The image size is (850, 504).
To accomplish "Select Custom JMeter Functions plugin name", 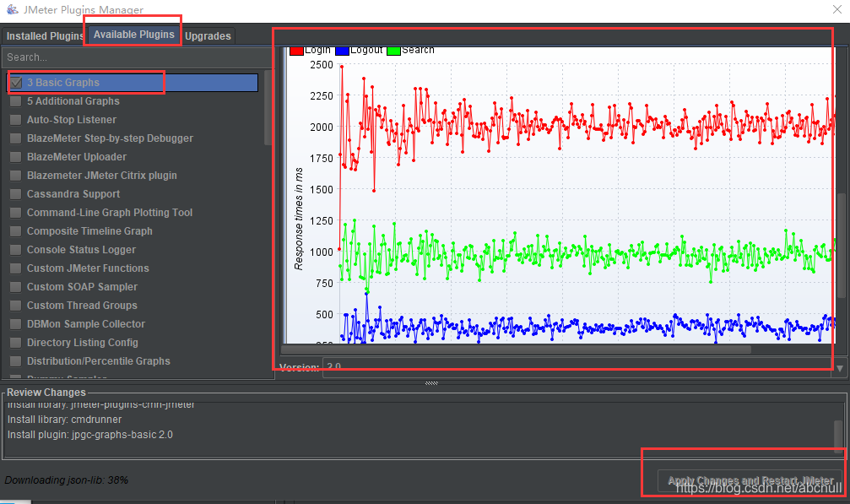I will click(x=88, y=268).
